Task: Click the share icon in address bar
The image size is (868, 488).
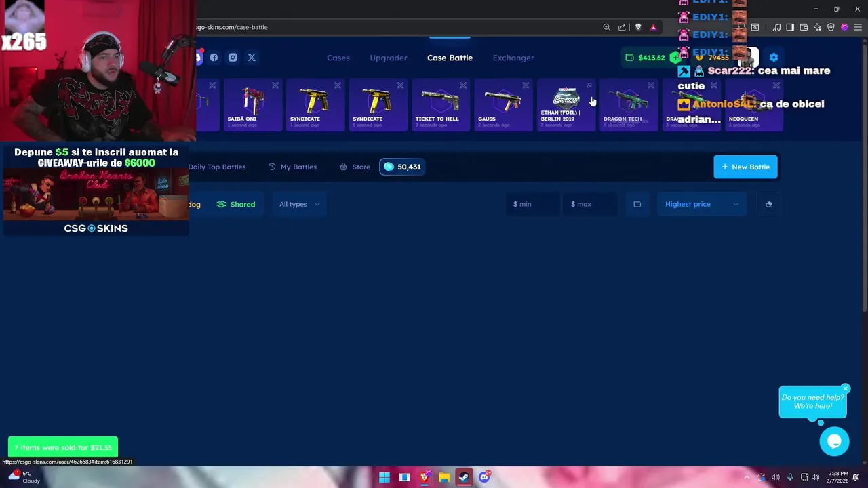Action: 622,27
